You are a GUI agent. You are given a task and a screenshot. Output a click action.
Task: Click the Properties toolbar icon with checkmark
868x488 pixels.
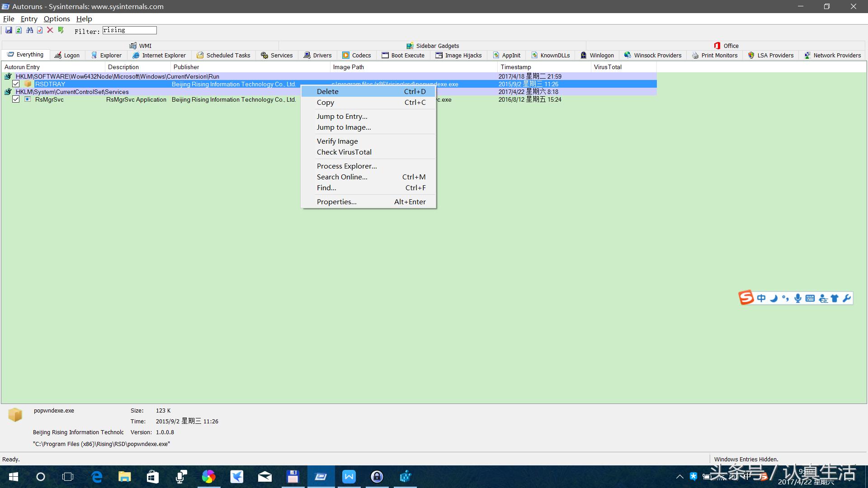[x=40, y=30]
